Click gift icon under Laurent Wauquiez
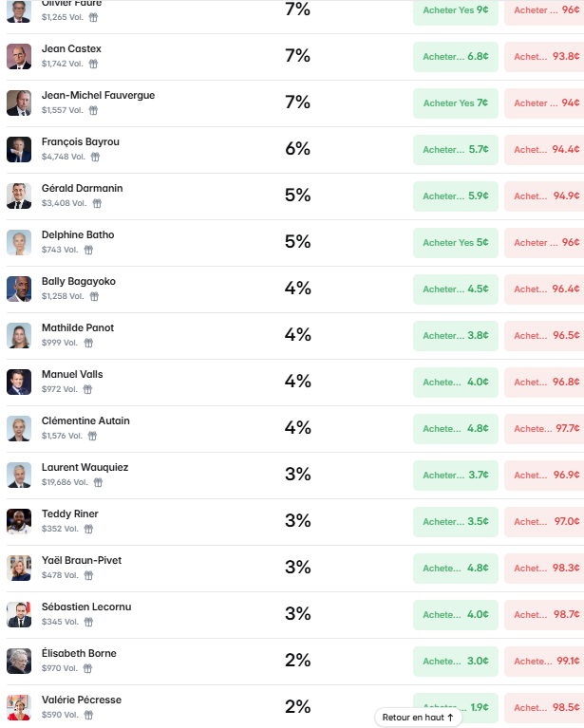 [98, 482]
